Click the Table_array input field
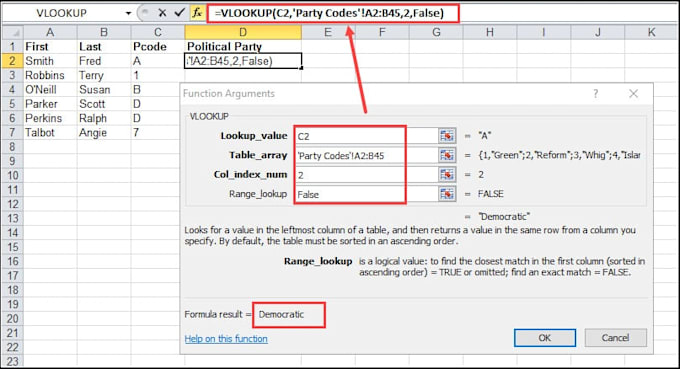 pyautogui.click(x=366, y=156)
